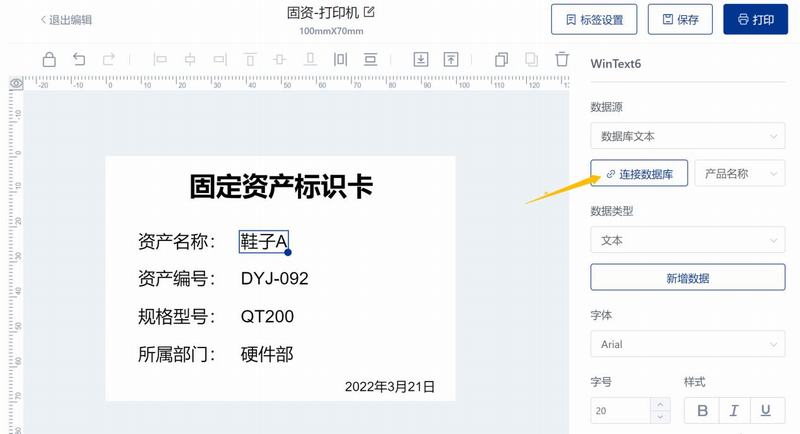The image size is (800, 434).
Task: Delete the selected element with trash icon
Action: coord(562,59)
